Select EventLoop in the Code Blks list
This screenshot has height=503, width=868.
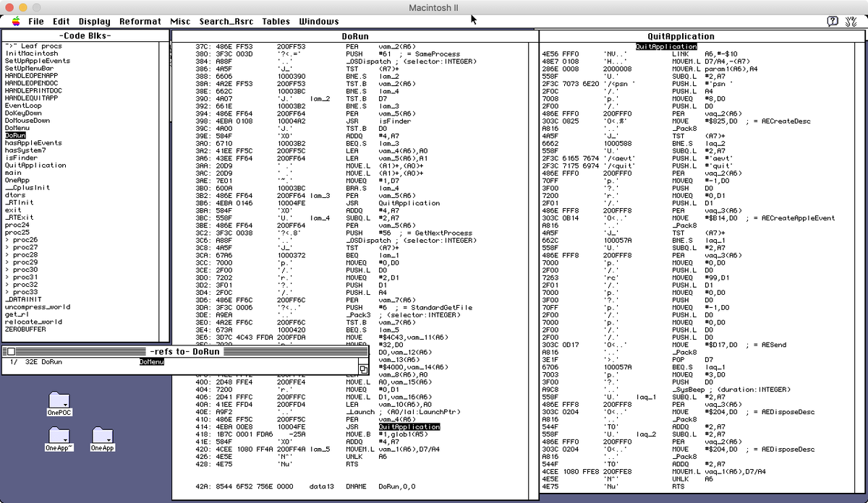click(23, 106)
